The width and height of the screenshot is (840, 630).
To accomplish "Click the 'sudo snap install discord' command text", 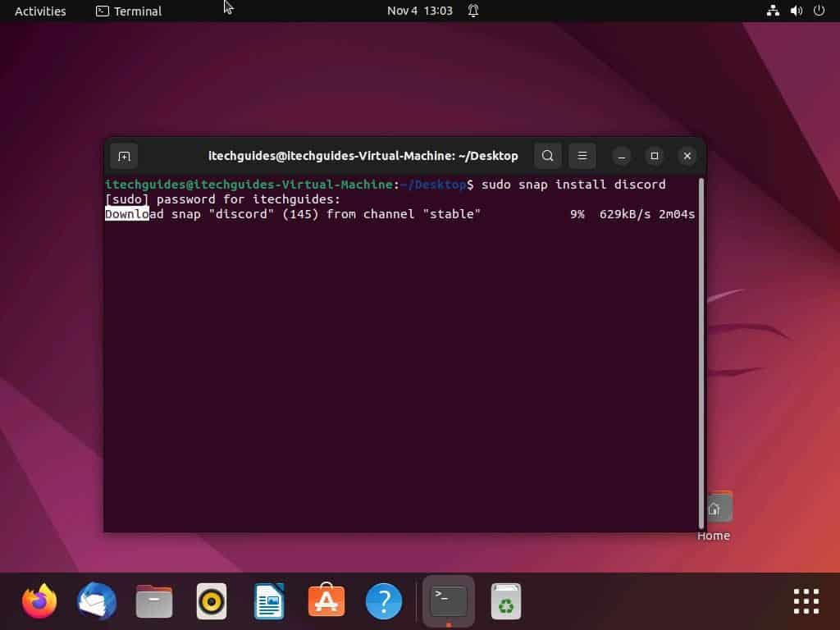I will pos(573,185).
